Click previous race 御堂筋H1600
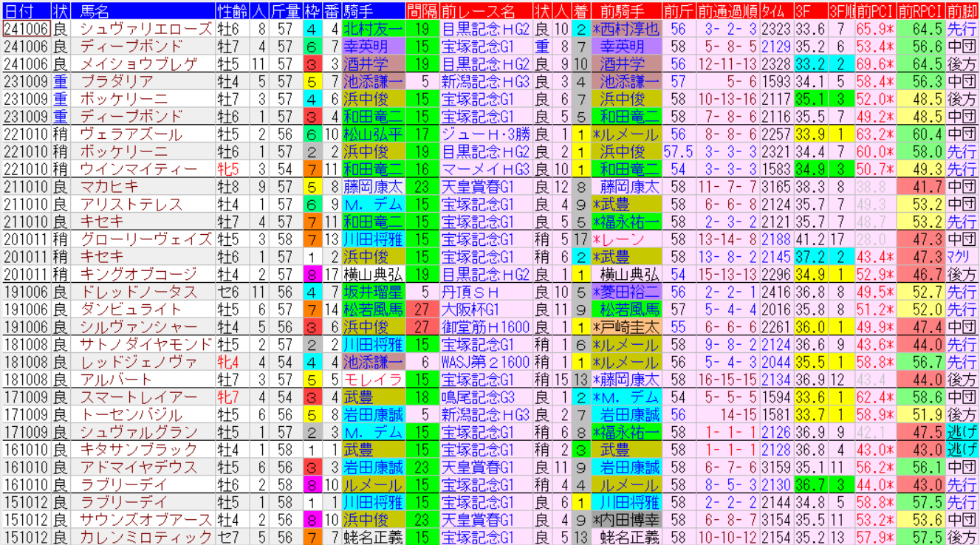The width and height of the screenshot is (980, 545). click(485, 328)
